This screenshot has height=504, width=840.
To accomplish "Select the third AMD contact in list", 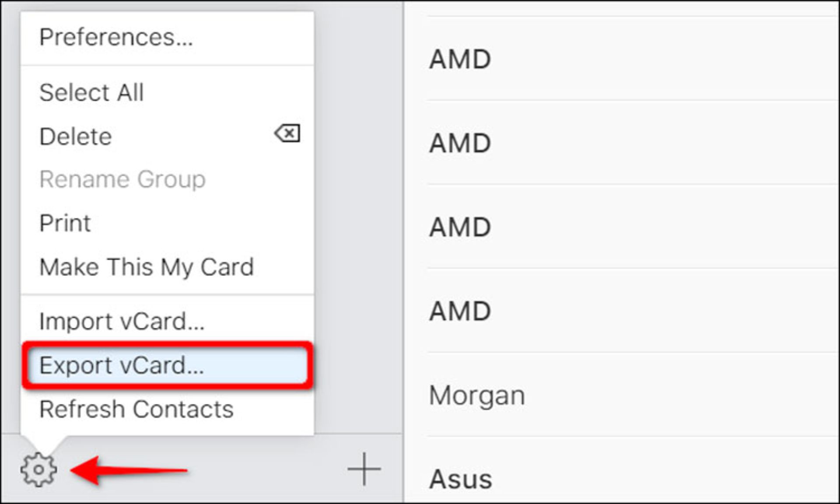I will [x=460, y=227].
